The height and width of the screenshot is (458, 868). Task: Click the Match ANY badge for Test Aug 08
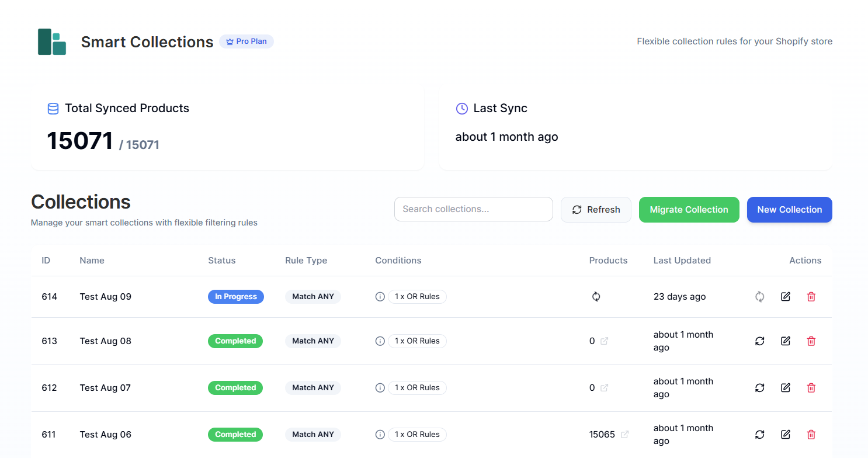(x=313, y=341)
